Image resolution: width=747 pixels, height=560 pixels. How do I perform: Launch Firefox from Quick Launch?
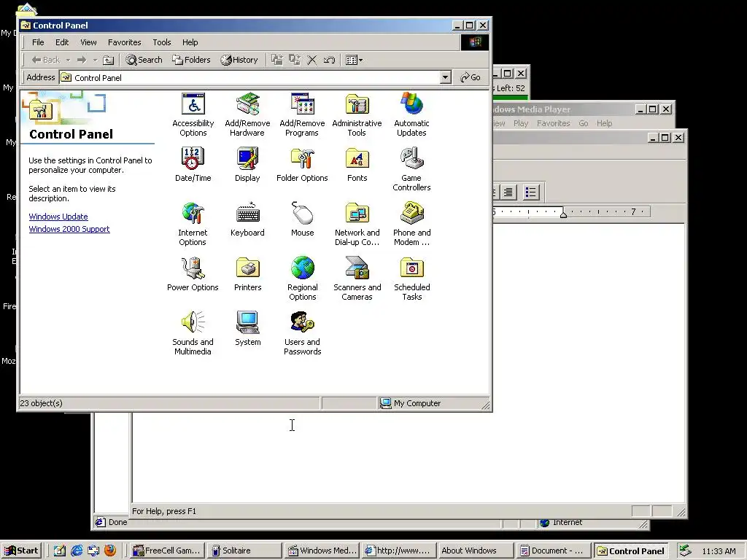tap(110, 551)
